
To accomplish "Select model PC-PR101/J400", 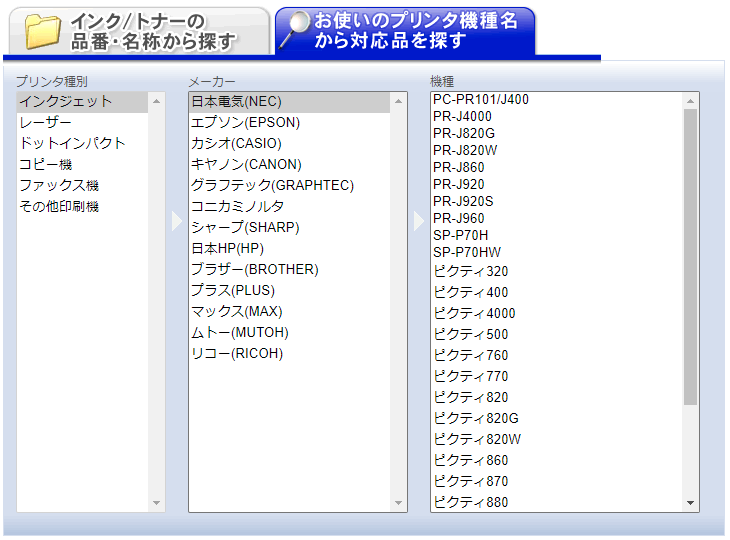I will 556,100.
